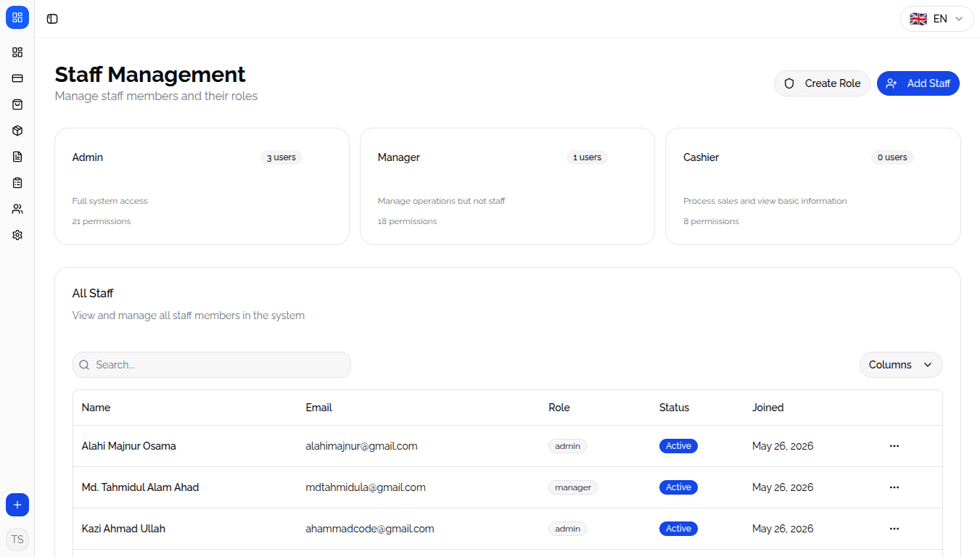Viewport: 980px width, 557px height.
Task: Click the 18 permissions text
Action: click(x=407, y=221)
